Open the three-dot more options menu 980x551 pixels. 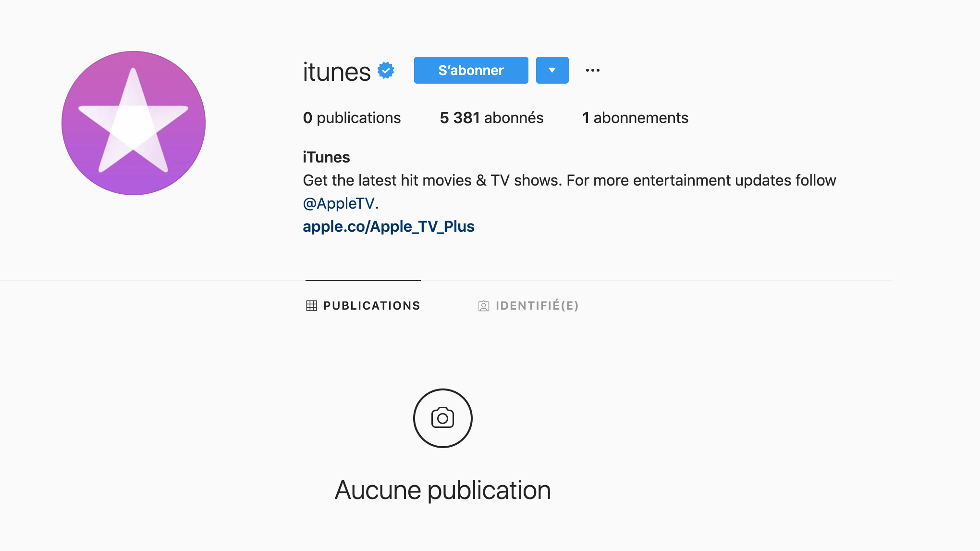(593, 70)
